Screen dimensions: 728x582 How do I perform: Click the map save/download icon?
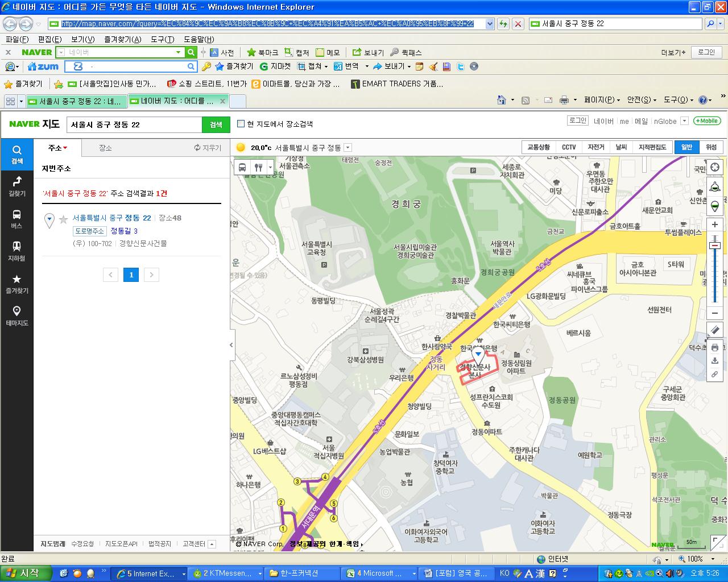[715, 361]
